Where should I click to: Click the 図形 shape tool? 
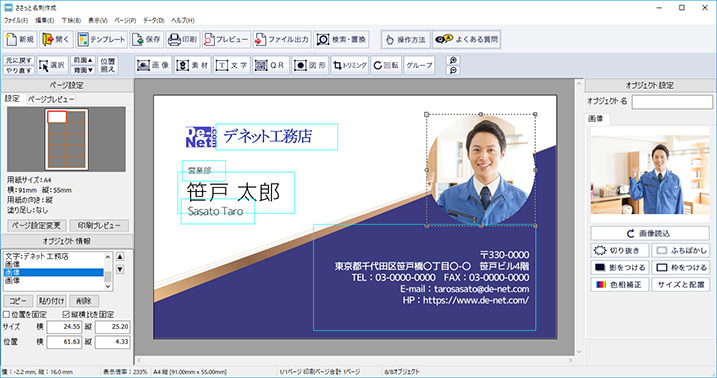tap(310, 65)
